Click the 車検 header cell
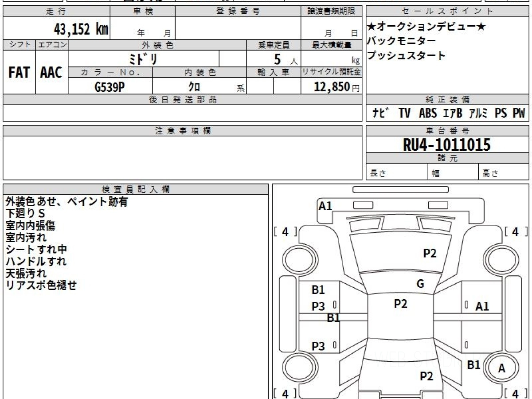Screen dimensions: 532x399 coord(143,11)
